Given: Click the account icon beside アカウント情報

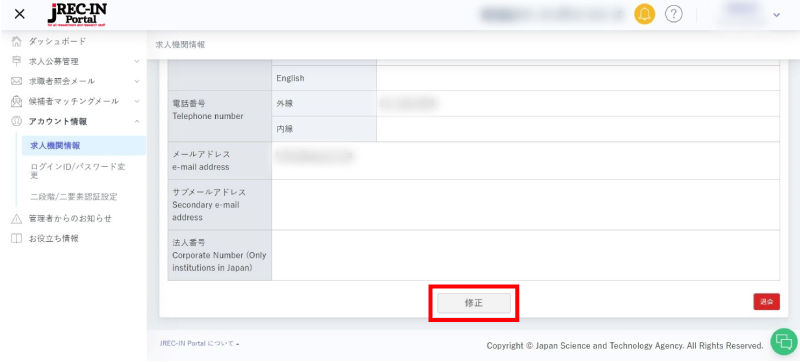Looking at the screenshot, I should [17, 121].
